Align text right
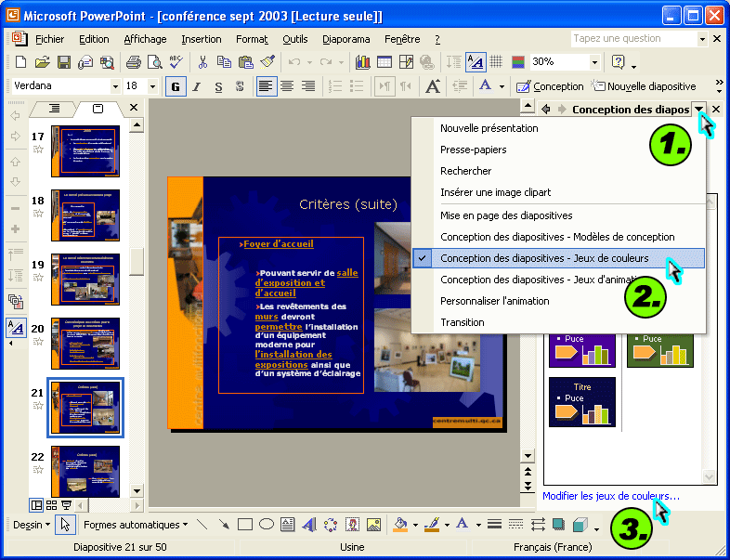730x560 pixels. 308,86
